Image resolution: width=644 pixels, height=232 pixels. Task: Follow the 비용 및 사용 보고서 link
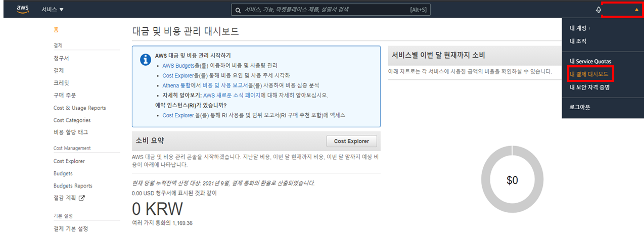[x=225, y=85]
